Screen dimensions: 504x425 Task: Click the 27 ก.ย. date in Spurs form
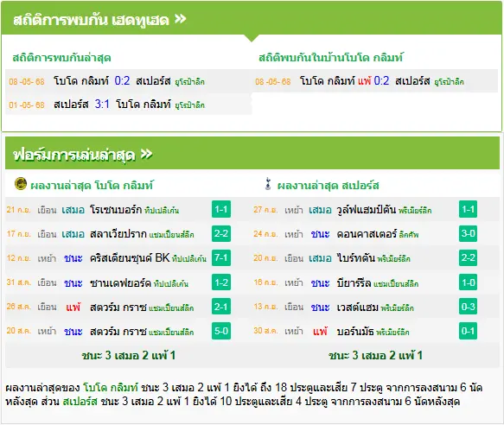click(x=265, y=210)
